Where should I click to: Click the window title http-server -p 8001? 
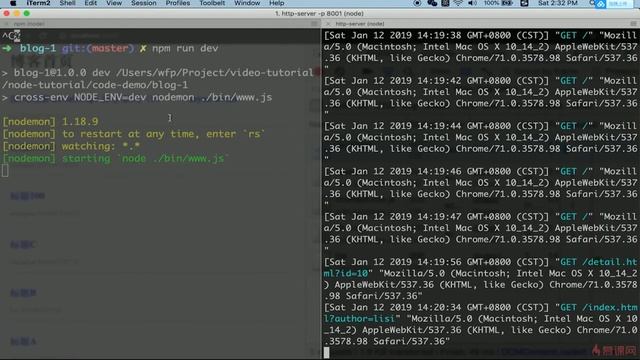point(319,13)
